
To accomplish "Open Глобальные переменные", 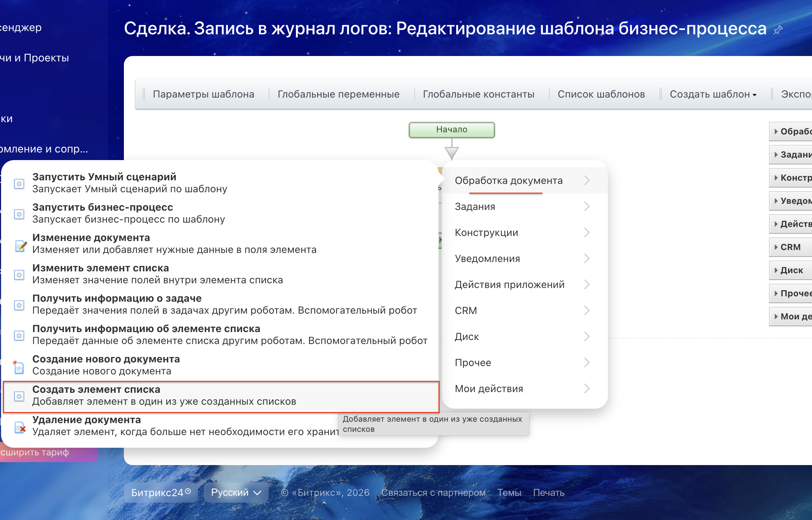I will tap(338, 94).
